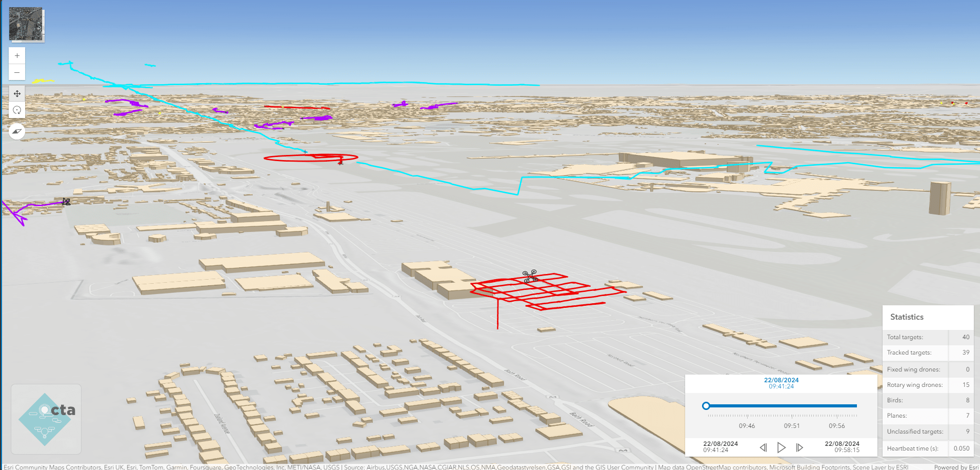Select the rotate navigation tool
The width and height of the screenshot is (980, 470).
[x=17, y=110]
